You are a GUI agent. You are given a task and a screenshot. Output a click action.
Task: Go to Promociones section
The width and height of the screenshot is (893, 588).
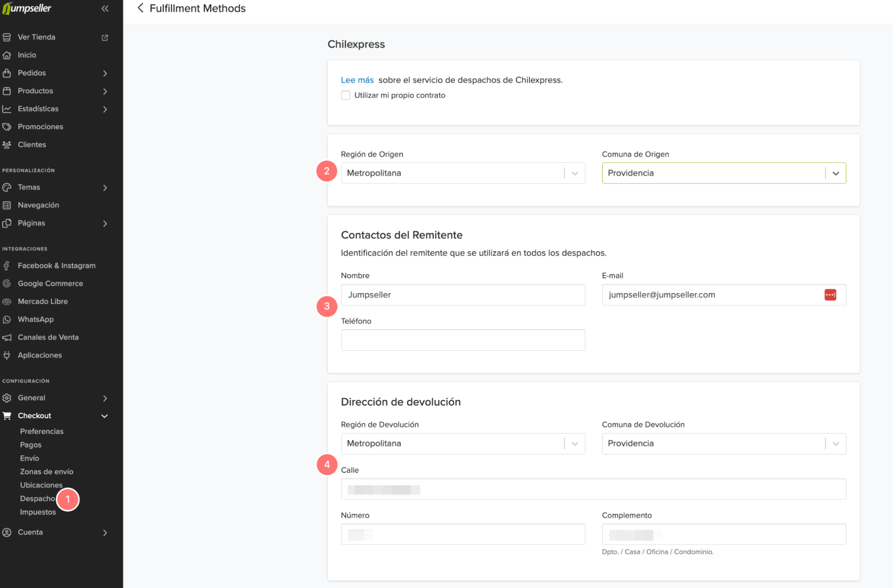coord(41,126)
